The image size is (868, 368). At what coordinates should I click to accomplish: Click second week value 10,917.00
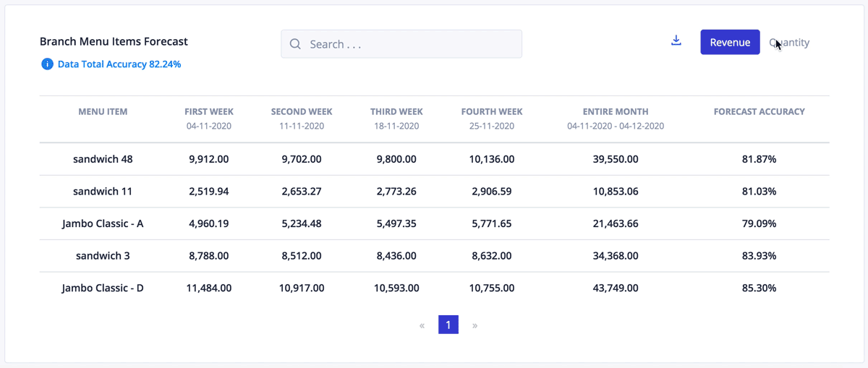(302, 288)
